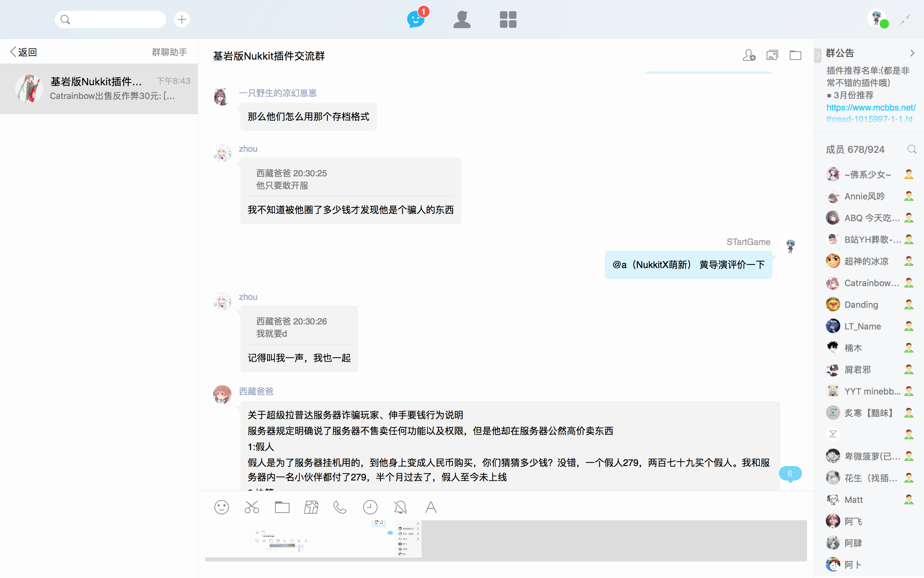The height and width of the screenshot is (578, 924).
Task: Invite member with add-person icon
Action: [749, 55]
